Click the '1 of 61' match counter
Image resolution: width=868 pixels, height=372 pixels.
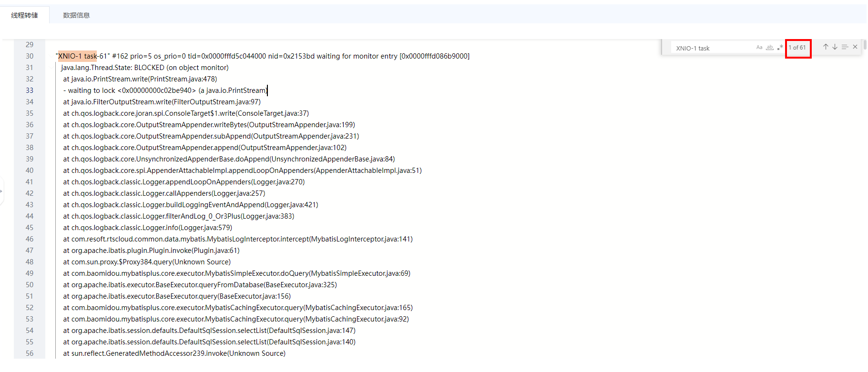point(797,48)
